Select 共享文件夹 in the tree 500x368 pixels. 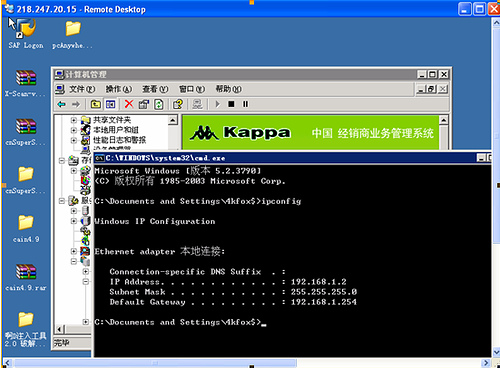tap(112, 120)
